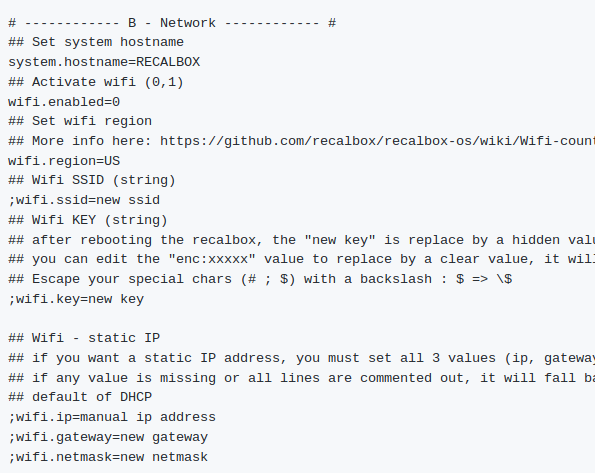Click the 'B - Network' section header line
Screen dimensions: 595x473
[x=172, y=23]
